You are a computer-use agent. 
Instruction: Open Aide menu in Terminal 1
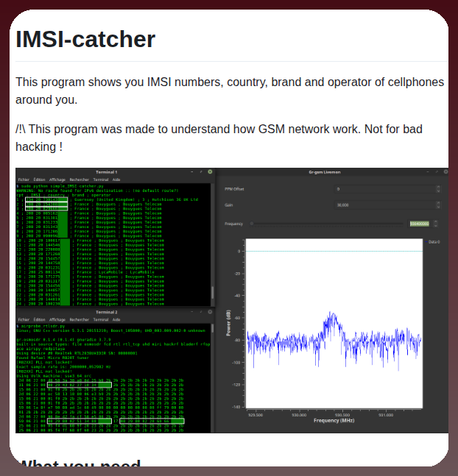coord(116,180)
